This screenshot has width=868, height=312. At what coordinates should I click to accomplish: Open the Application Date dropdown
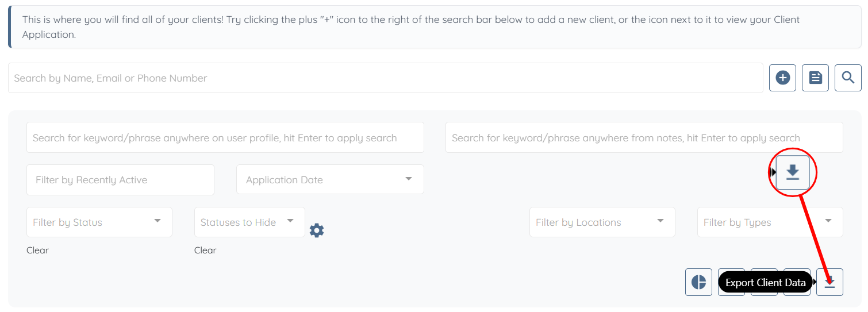(330, 180)
